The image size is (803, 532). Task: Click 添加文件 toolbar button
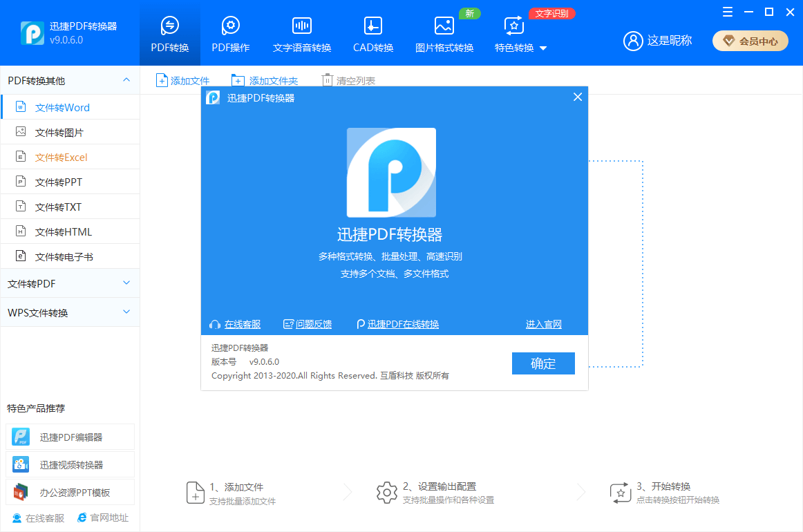point(183,80)
